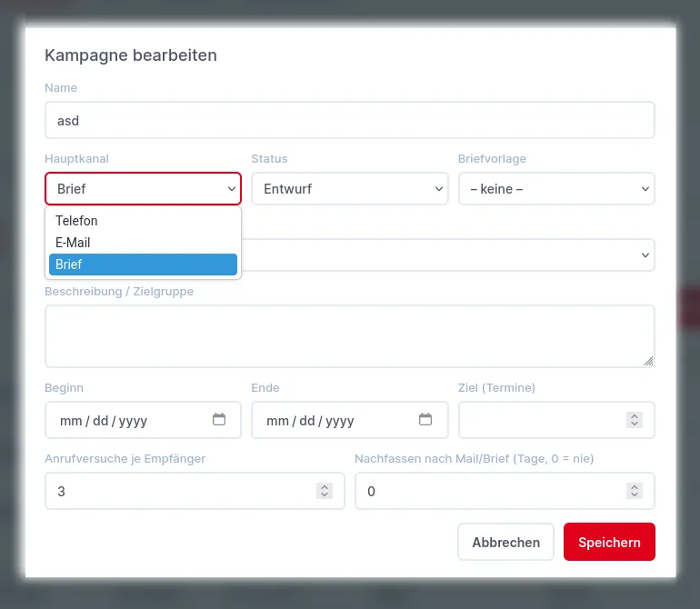The height and width of the screenshot is (609, 700).
Task: Click the Nachfassen nach Mail/Brief label
Action: click(475, 458)
